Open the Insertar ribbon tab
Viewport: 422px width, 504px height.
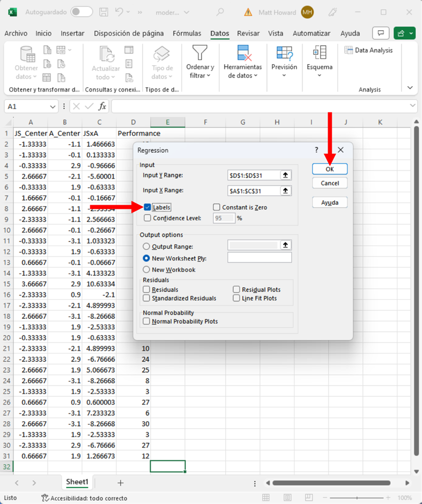72,33
